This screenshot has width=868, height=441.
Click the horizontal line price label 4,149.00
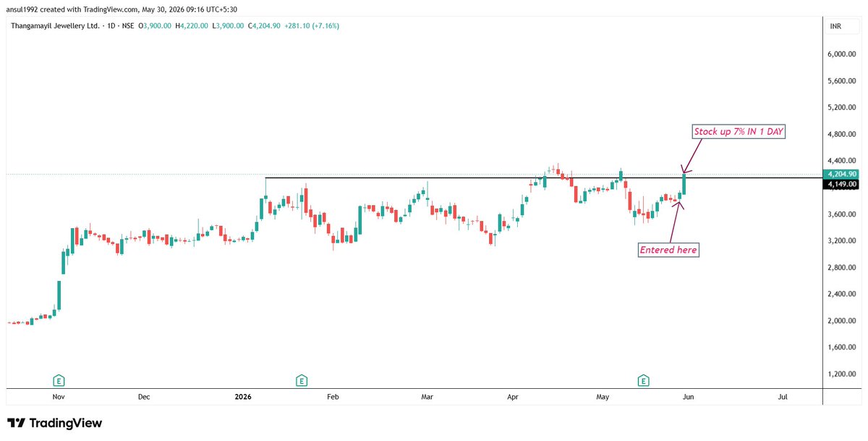(841, 184)
